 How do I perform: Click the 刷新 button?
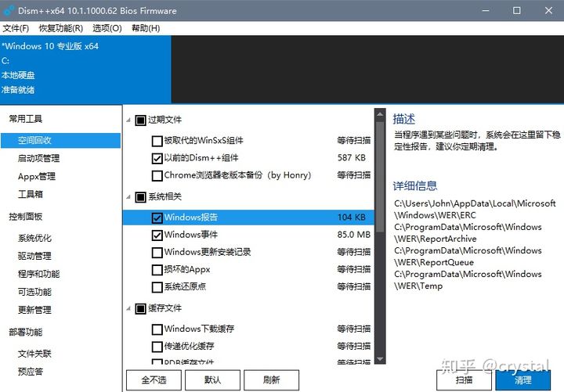pos(272,379)
